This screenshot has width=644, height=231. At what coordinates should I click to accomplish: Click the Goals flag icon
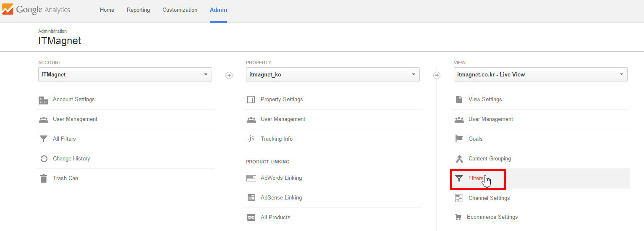(459, 139)
